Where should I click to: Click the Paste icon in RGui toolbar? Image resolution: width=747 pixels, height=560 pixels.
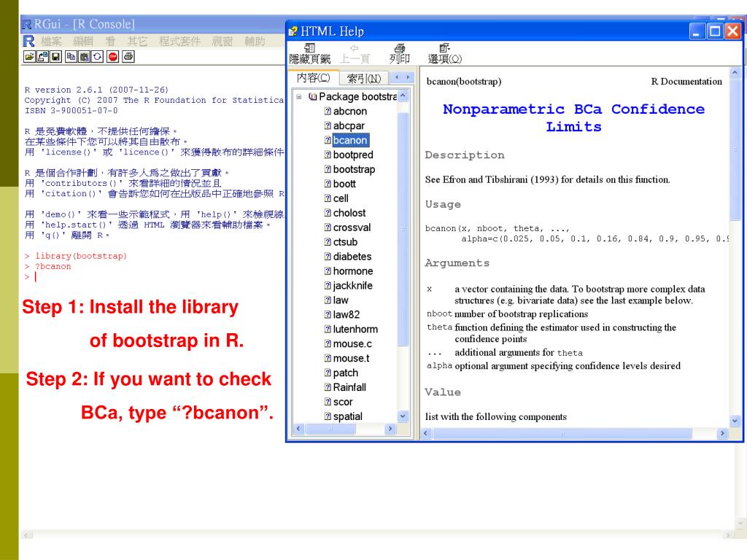coord(85,57)
